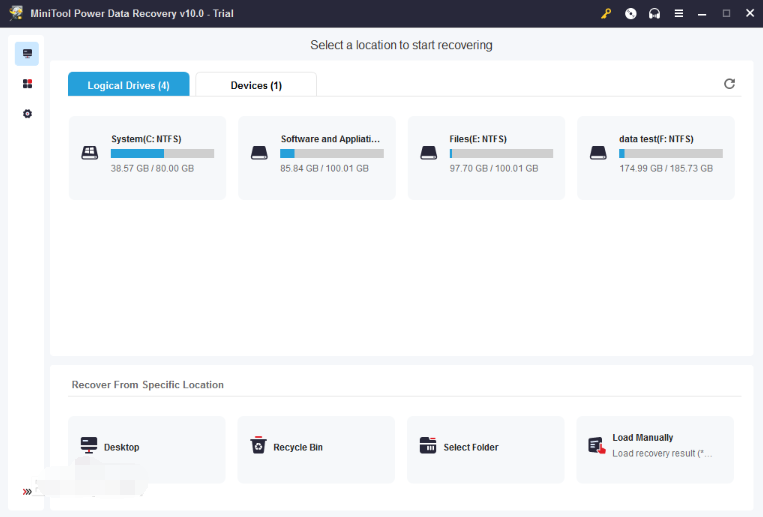
Task: Select This PC sidebar icon
Action: coord(27,54)
